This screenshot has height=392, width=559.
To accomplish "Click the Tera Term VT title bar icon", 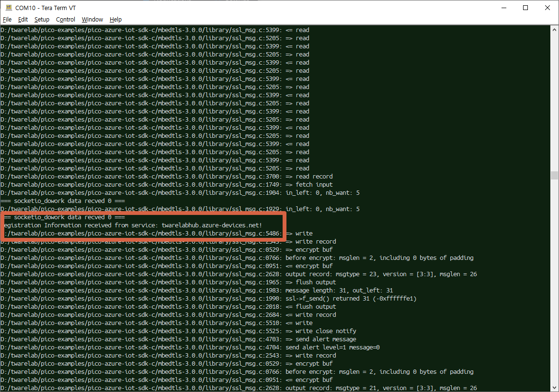I will point(9,8).
